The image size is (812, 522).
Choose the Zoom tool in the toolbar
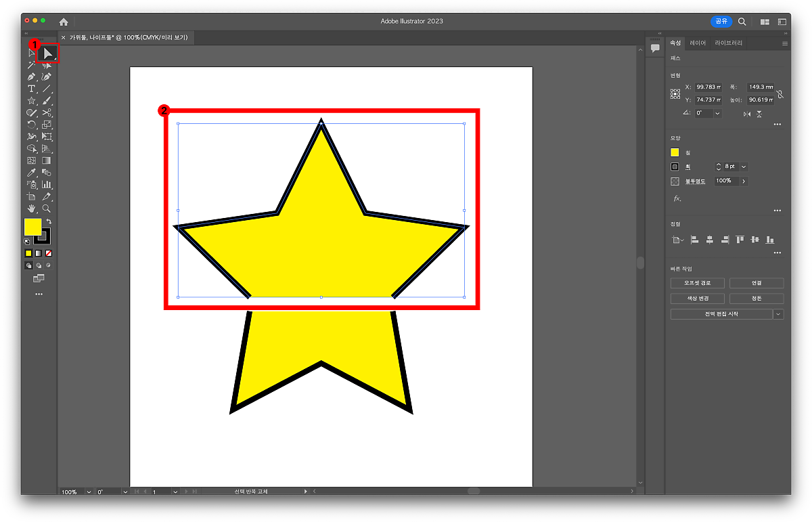coord(47,209)
